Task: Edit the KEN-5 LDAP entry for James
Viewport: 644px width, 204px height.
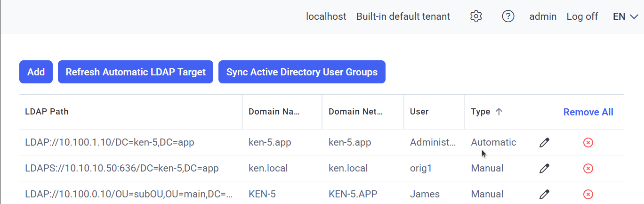Action: coord(544,194)
